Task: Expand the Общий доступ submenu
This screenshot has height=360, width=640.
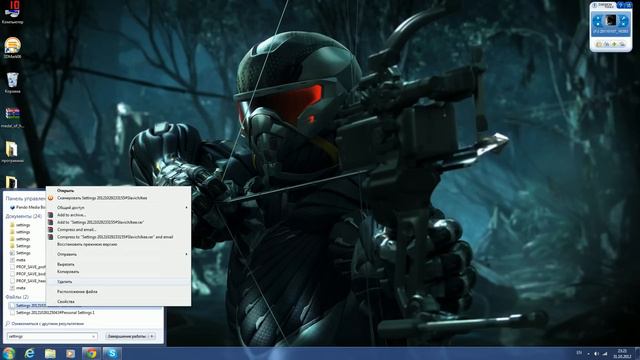Action: point(118,207)
